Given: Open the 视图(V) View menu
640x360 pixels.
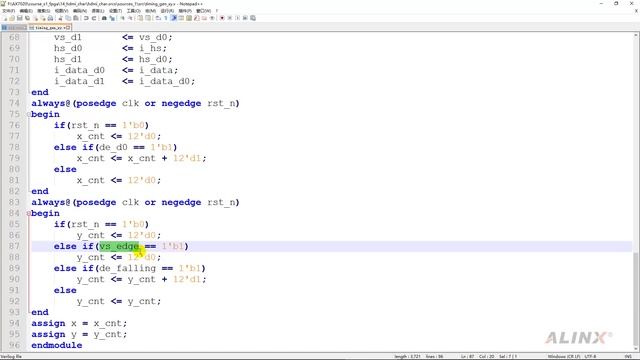Looking at the screenshot, I should 61,11.
